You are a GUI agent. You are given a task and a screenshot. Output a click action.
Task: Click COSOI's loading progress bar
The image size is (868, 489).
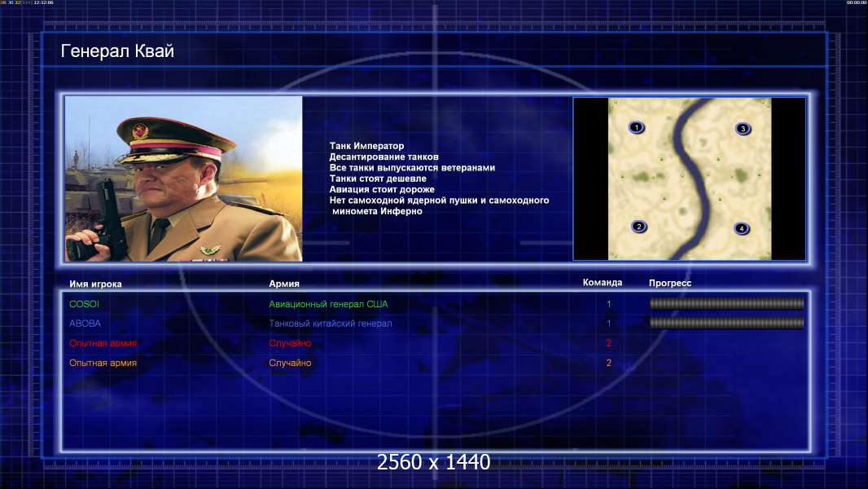click(727, 303)
